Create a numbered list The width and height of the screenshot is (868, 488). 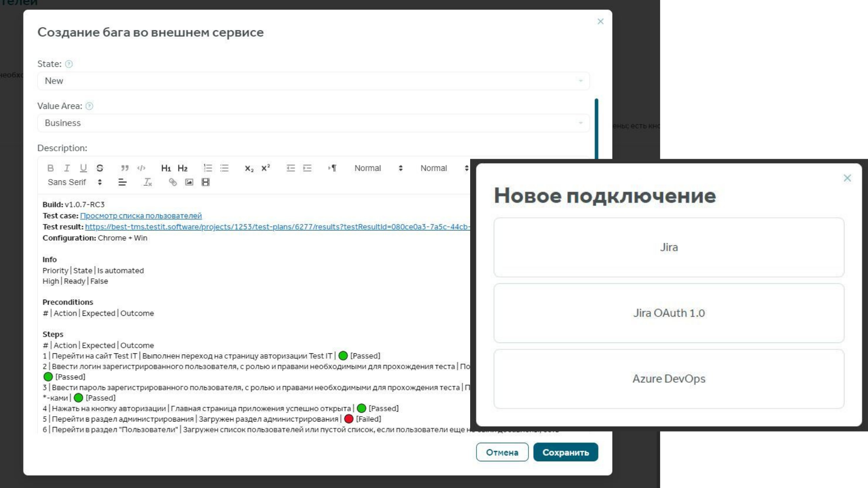click(208, 168)
